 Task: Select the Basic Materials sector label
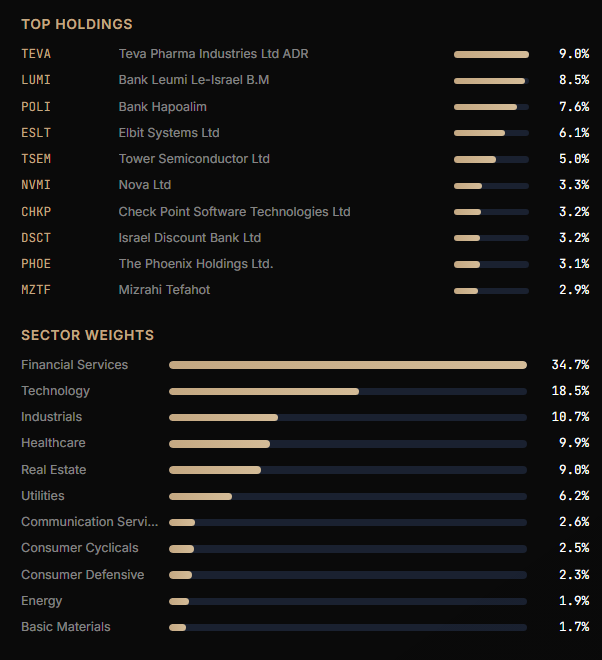66,627
